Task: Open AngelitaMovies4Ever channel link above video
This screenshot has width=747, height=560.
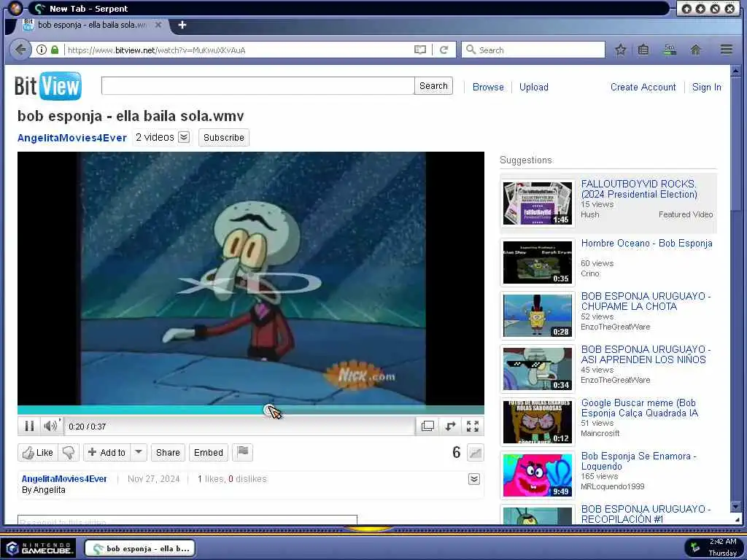Action: tap(72, 138)
